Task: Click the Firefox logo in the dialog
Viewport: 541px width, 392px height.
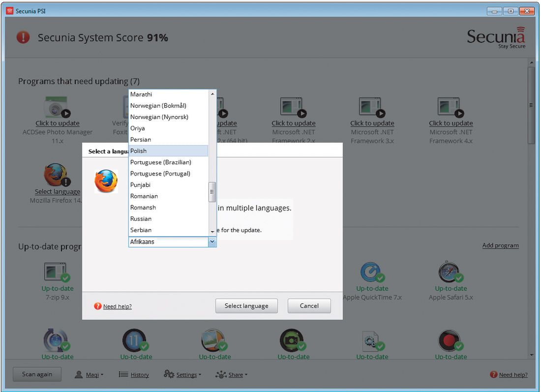Action: click(106, 181)
